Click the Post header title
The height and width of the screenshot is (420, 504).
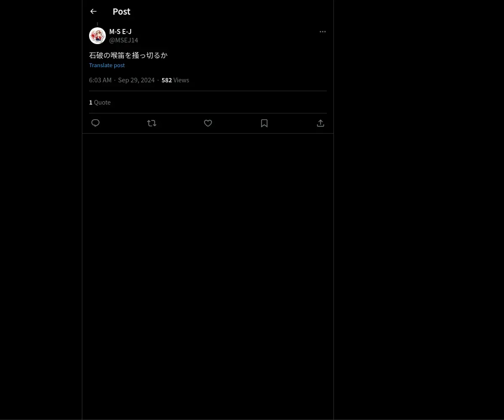[121, 12]
